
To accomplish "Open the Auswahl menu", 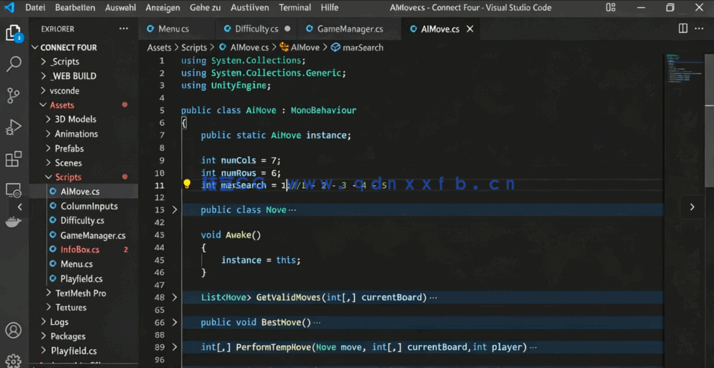I will click(120, 8).
